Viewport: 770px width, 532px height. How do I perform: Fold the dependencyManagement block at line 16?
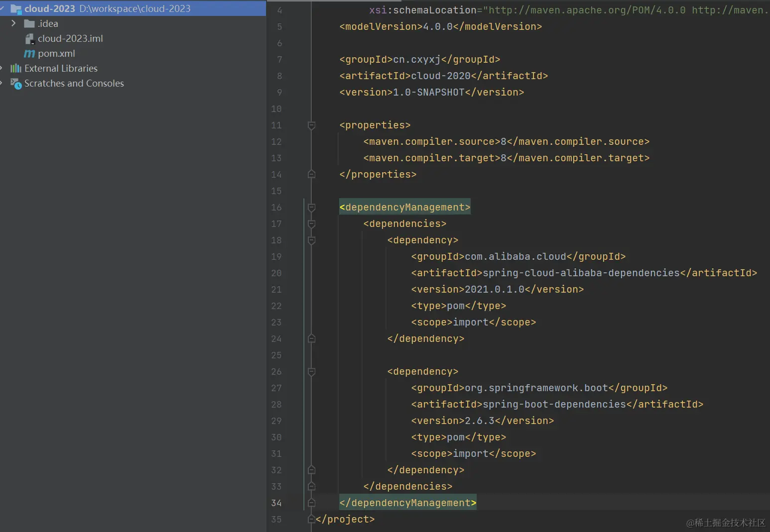click(311, 208)
